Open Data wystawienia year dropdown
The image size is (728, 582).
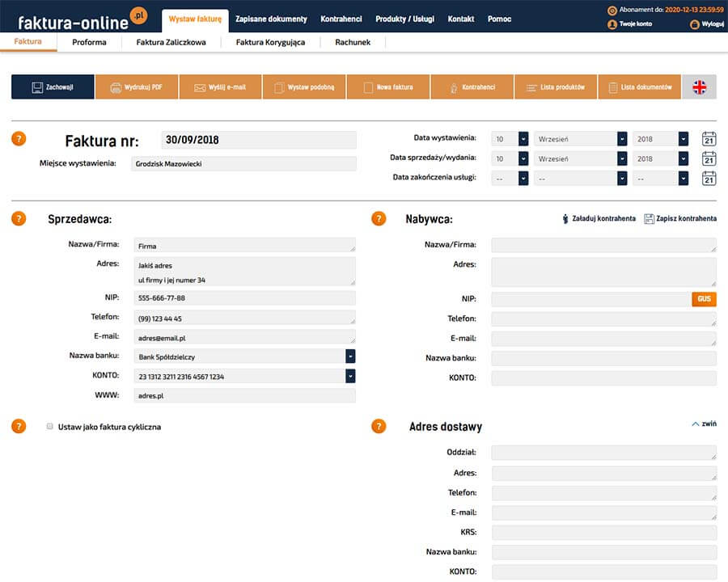[660, 139]
